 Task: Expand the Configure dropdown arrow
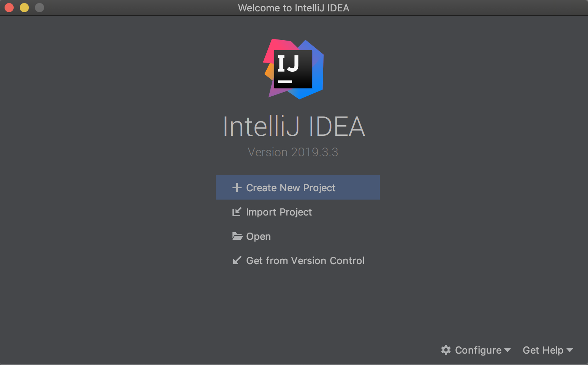(x=507, y=350)
